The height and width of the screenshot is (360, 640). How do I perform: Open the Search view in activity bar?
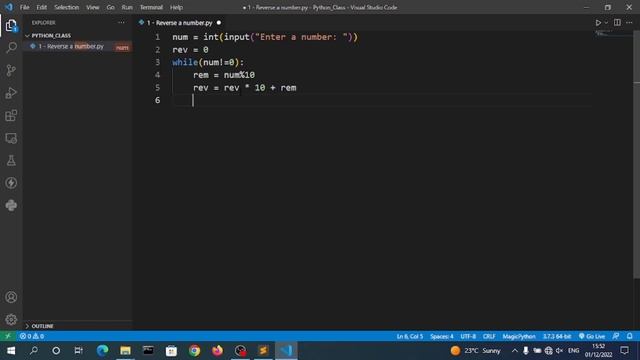(x=11, y=47)
